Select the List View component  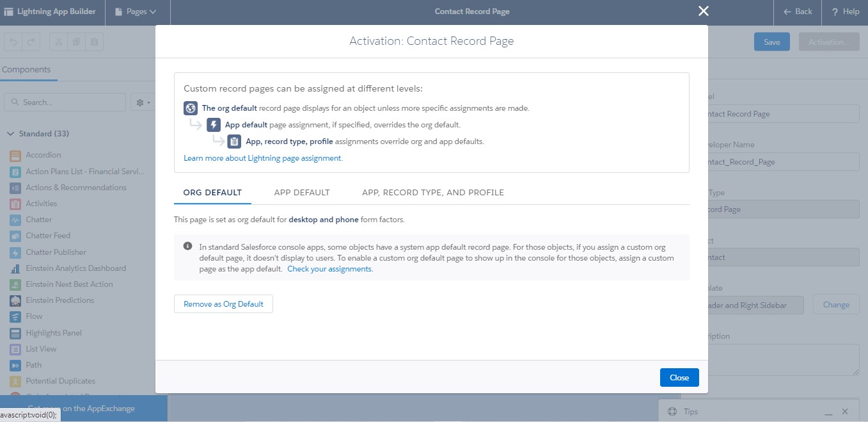pyautogui.click(x=42, y=348)
